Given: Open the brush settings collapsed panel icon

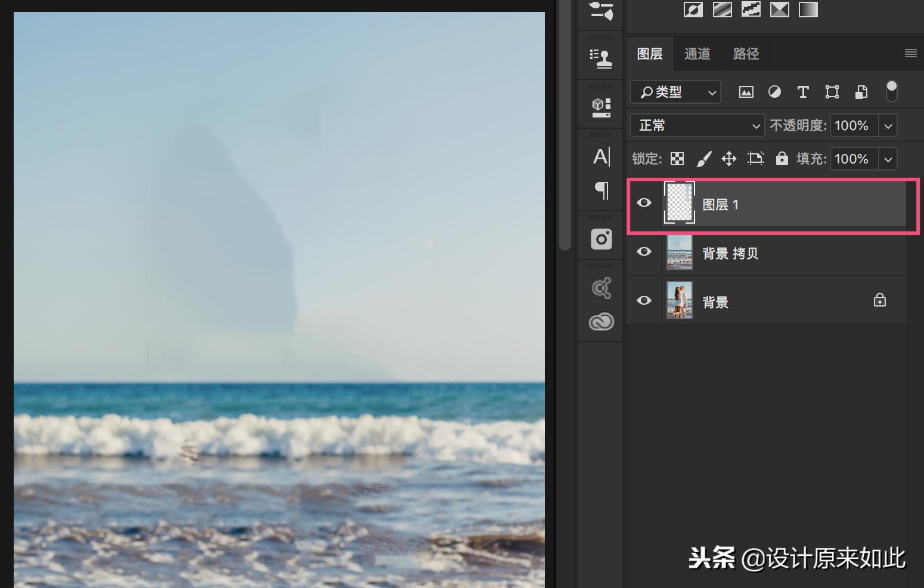Looking at the screenshot, I should click(x=601, y=11).
